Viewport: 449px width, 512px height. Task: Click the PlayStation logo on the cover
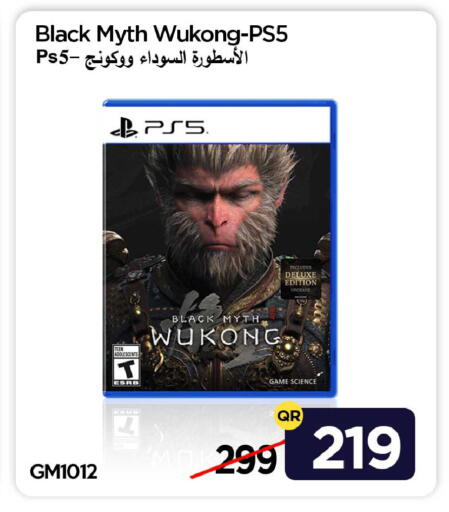point(124,128)
